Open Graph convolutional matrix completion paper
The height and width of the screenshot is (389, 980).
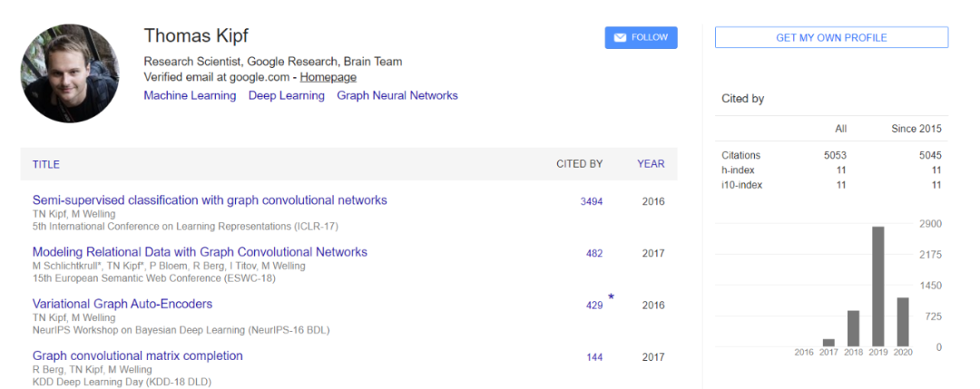pos(138,355)
